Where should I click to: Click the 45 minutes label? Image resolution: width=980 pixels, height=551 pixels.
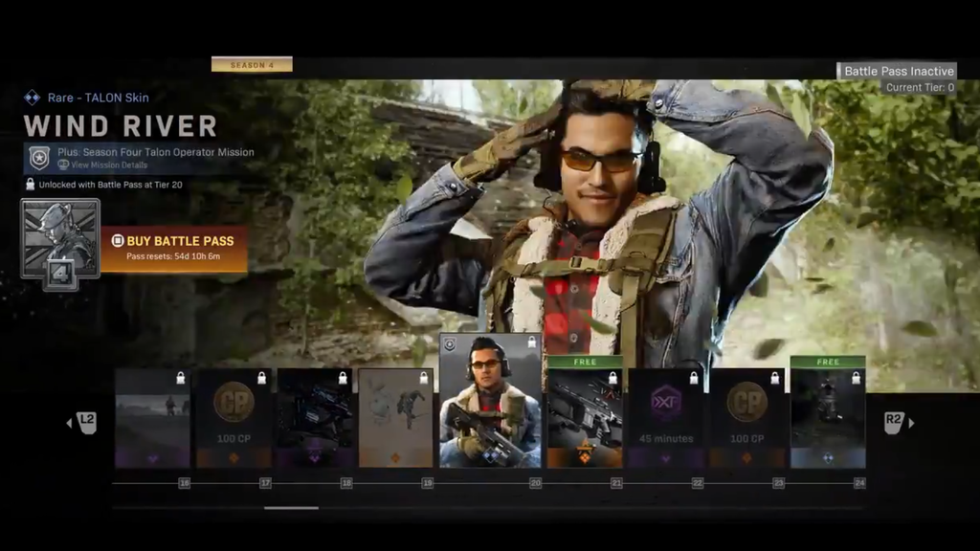point(666,438)
